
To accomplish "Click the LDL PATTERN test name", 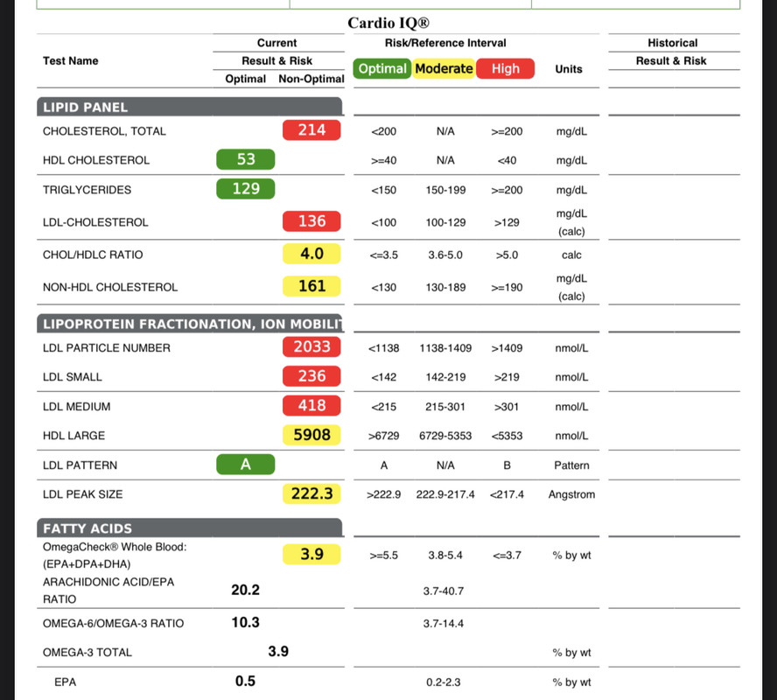I will tap(80, 465).
